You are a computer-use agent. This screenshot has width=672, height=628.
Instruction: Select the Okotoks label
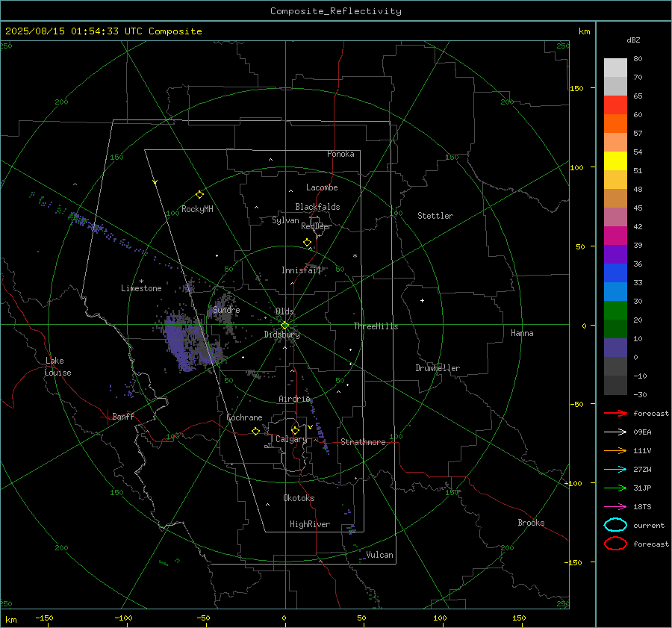[299, 498]
